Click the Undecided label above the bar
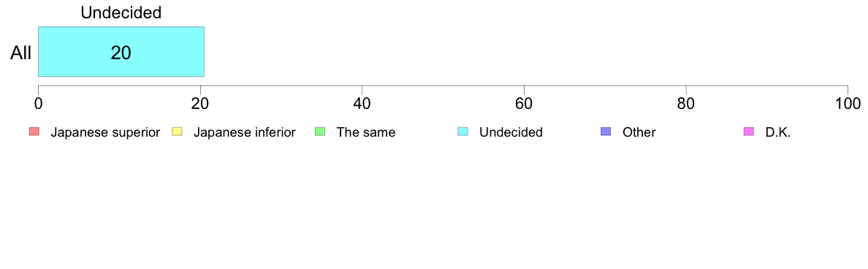The width and height of the screenshot is (868, 269). (x=121, y=12)
